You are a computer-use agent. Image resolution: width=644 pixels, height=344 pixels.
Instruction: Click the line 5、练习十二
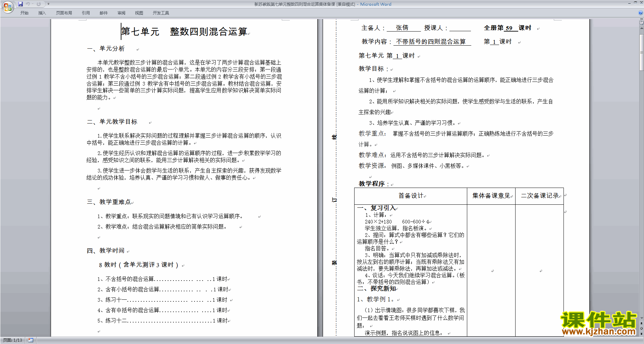(x=162, y=321)
